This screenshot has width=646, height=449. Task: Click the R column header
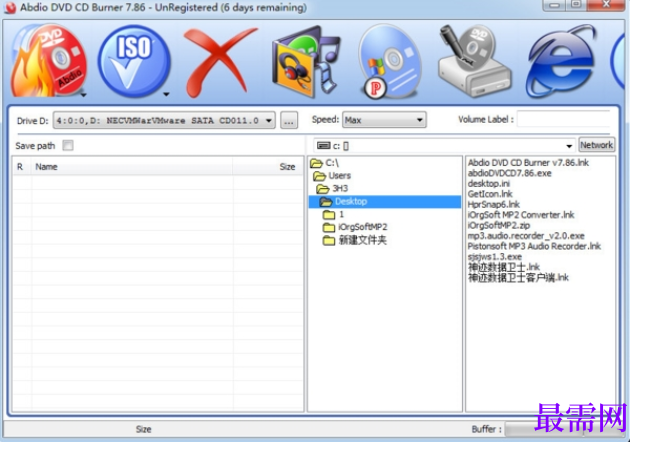20,167
